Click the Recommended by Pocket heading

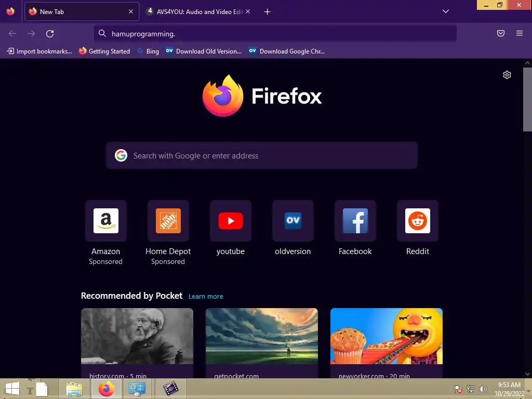point(131,296)
